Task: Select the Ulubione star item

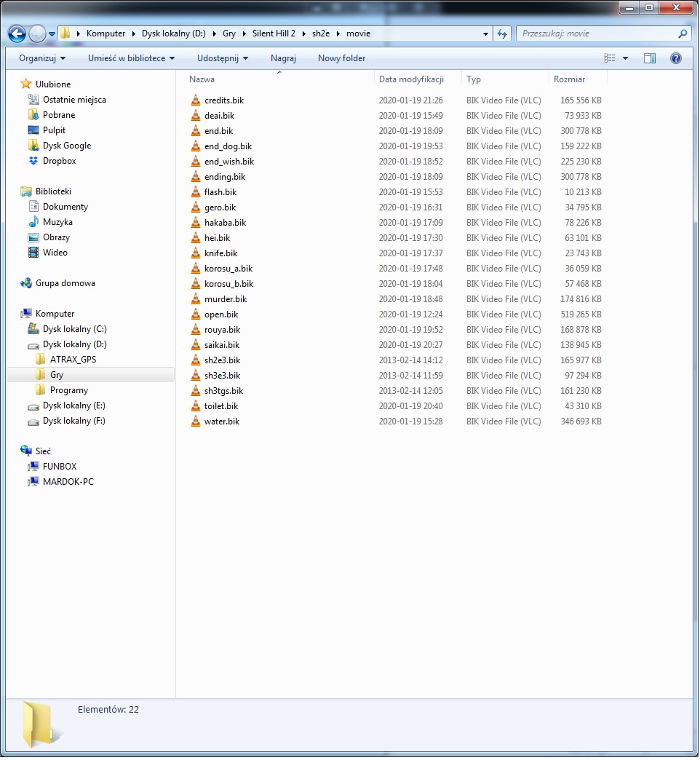Action: [47, 84]
